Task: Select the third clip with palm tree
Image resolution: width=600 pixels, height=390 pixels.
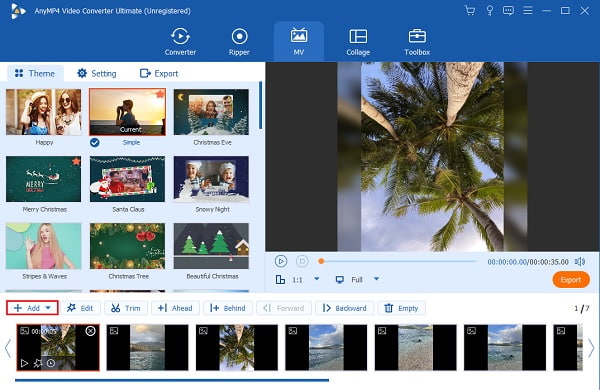Action: (x=237, y=348)
